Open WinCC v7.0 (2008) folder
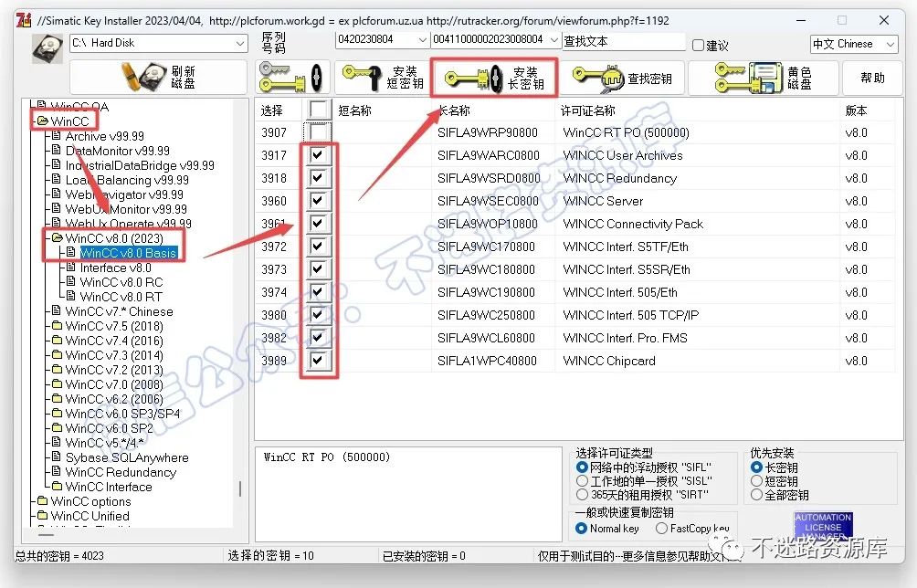The width and height of the screenshot is (917, 588). [114, 384]
